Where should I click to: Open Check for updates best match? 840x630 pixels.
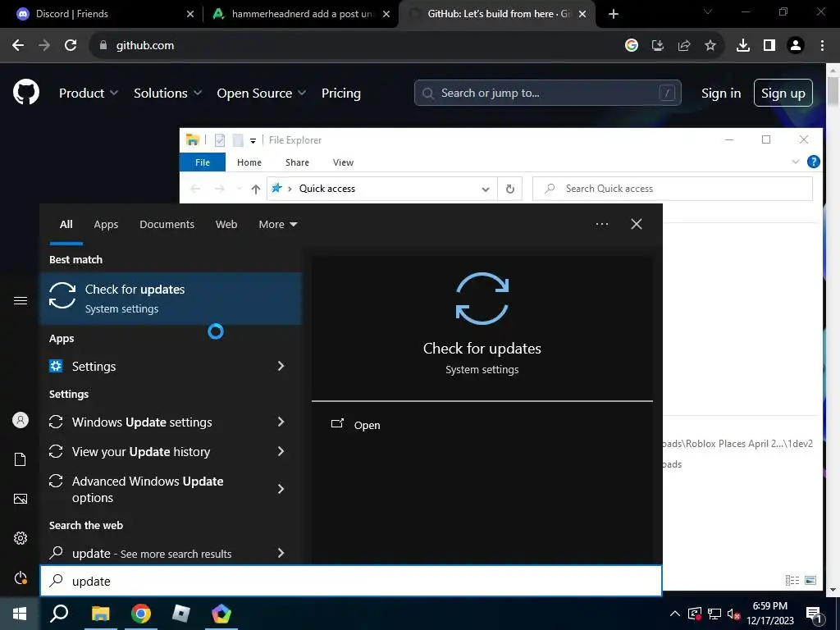click(x=171, y=299)
